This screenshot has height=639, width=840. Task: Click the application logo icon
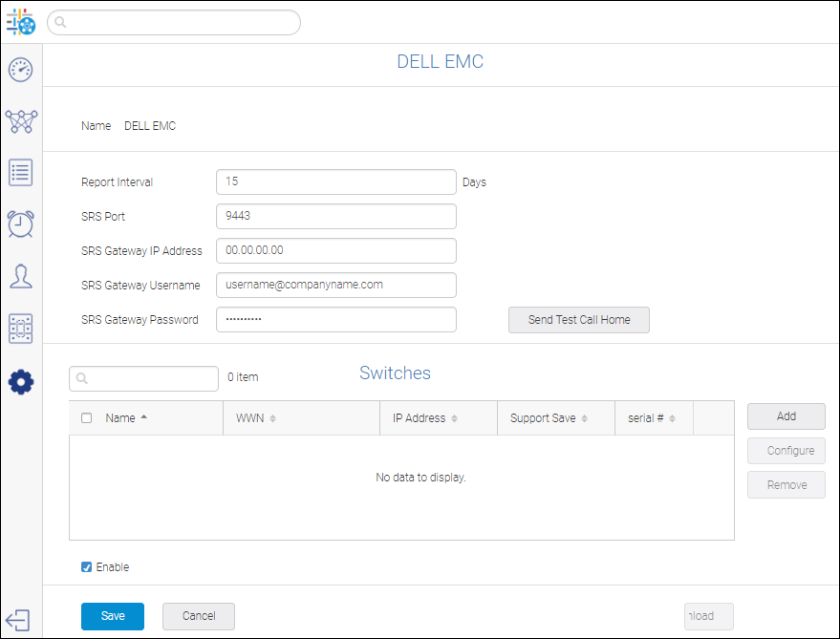click(x=21, y=22)
